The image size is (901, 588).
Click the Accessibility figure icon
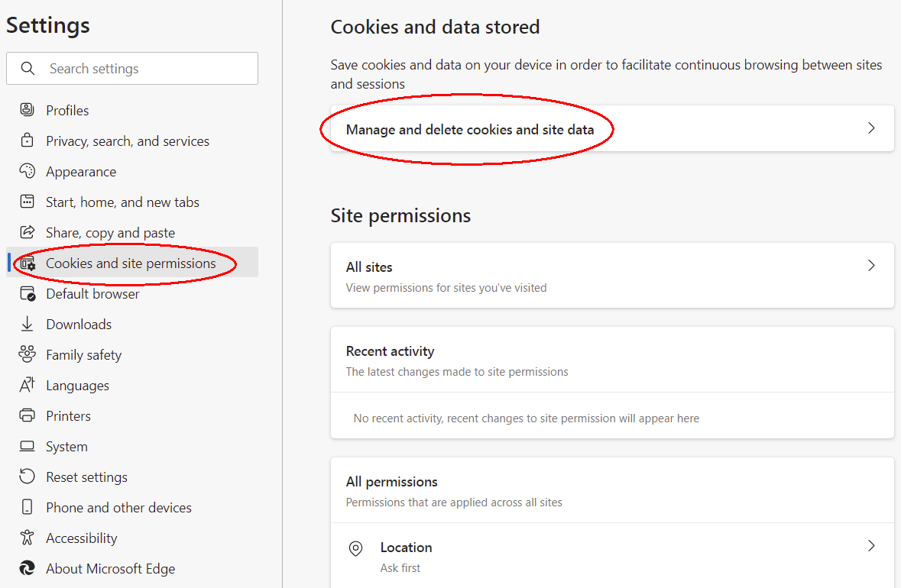click(28, 538)
